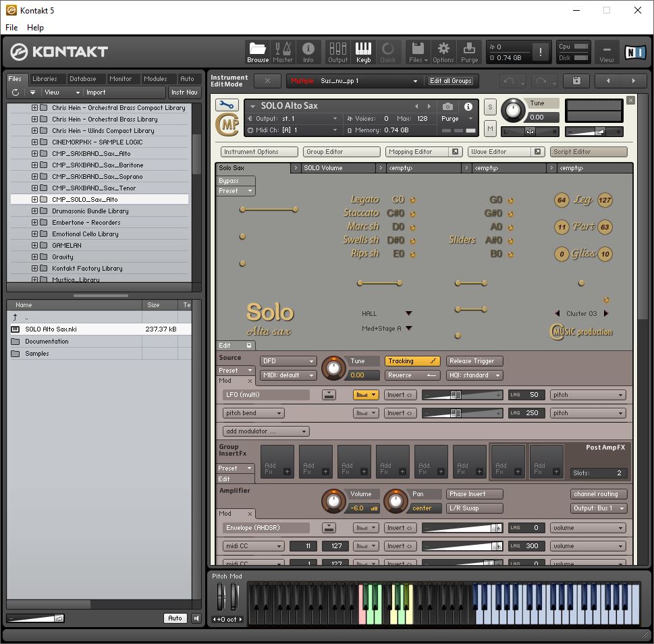The image size is (654, 644).
Task: Click the redo arrow icon
Action: click(x=541, y=81)
